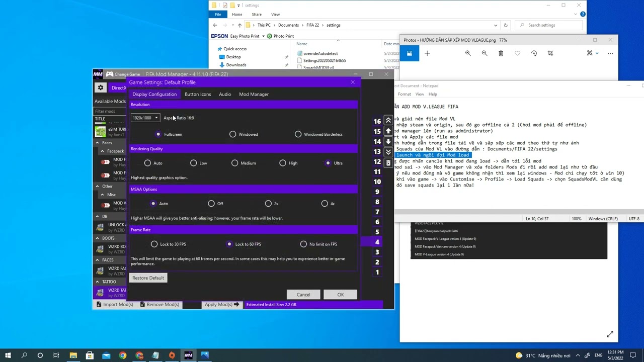Open Edit & Create menu in Photos

[592, 53]
